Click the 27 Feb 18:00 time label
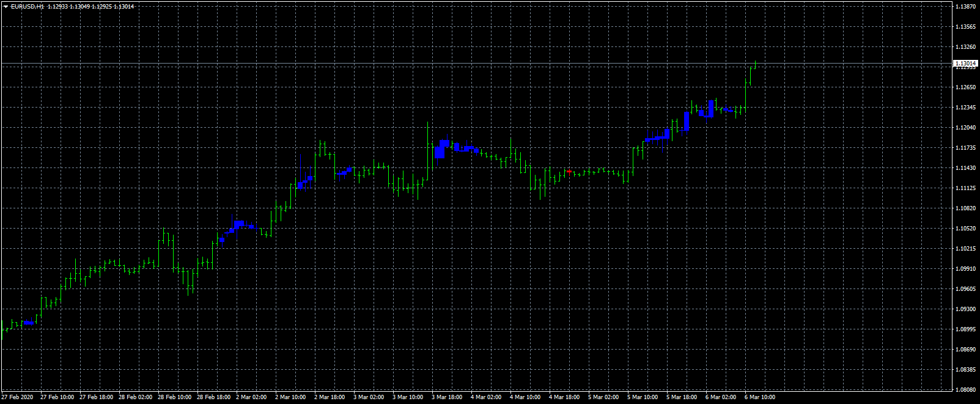This screenshot has height=404, width=980. 96,397
